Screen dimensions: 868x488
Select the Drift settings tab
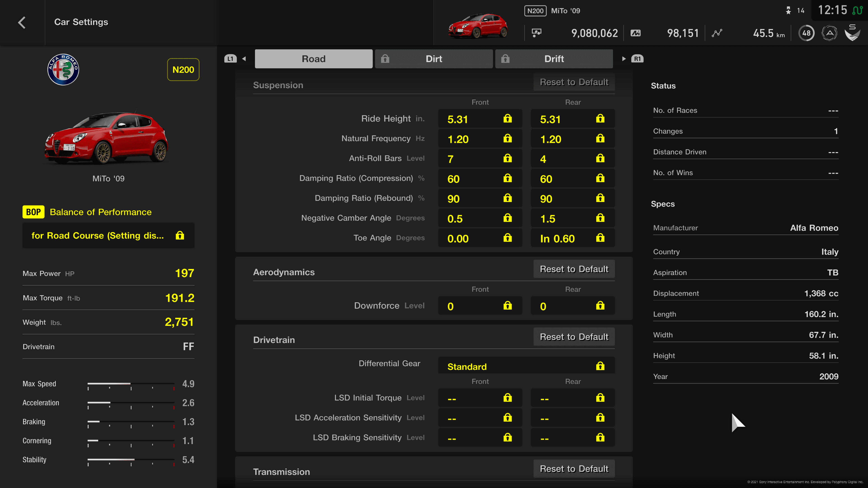[x=554, y=59]
